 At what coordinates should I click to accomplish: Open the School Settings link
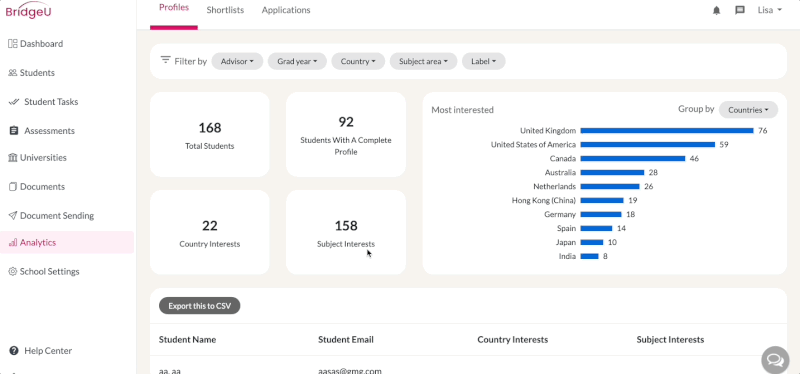(49, 272)
